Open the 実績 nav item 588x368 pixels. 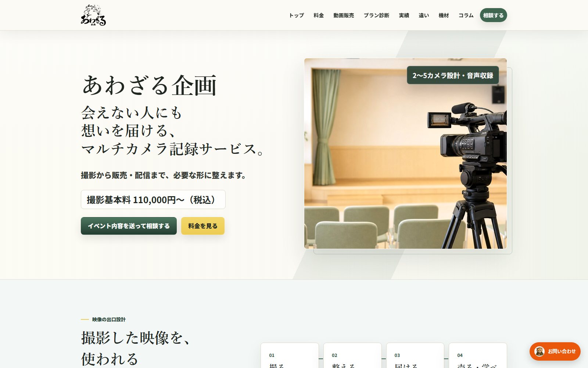tap(404, 15)
